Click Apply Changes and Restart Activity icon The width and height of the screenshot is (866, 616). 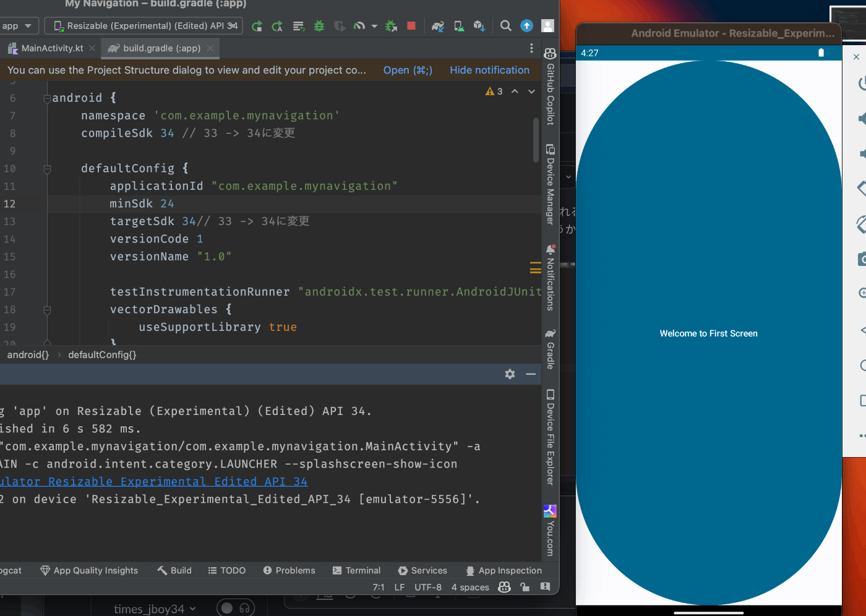277,26
